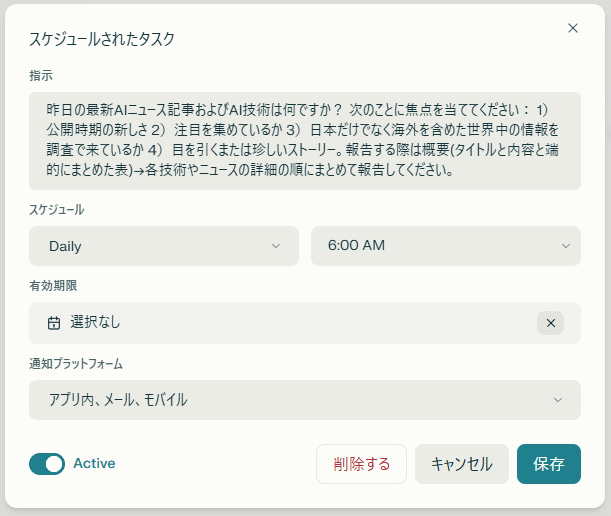Image resolution: width=611 pixels, height=516 pixels.
Task: Clear the expiry date with X button
Action: (x=551, y=323)
